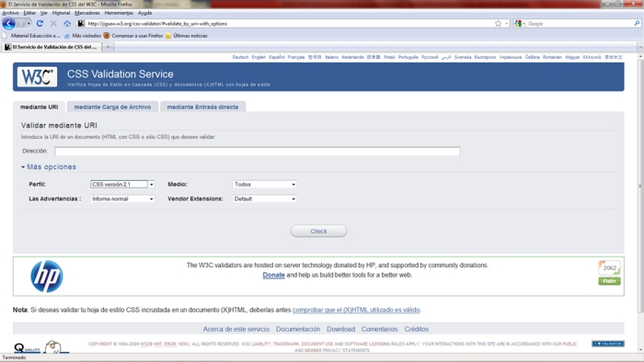Click the HP logo
This screenshot has width=644, height=362.
tap(47, 277)
